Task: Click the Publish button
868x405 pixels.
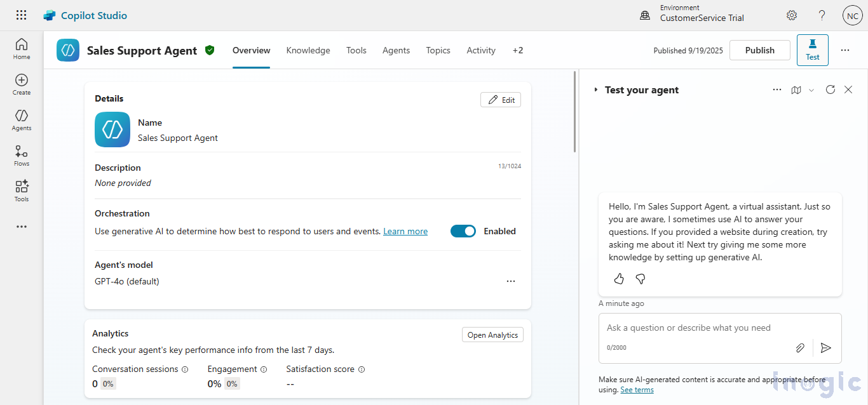Action: click(759, 50)
